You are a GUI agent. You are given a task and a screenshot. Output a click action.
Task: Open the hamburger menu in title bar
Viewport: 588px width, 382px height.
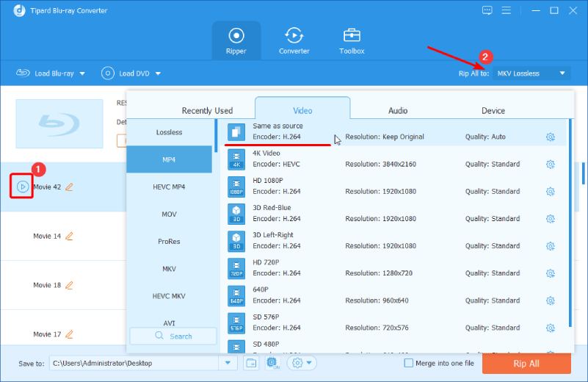point(507,10)
